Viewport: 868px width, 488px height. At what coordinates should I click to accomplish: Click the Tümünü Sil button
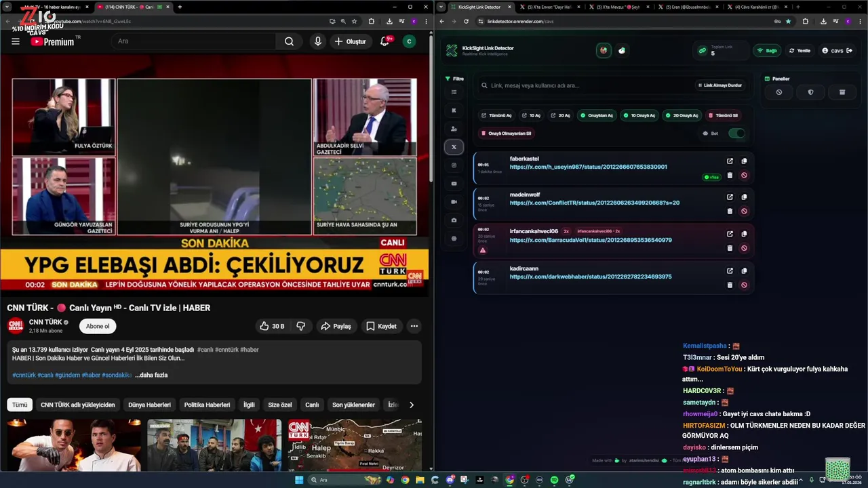click(723, 115)
